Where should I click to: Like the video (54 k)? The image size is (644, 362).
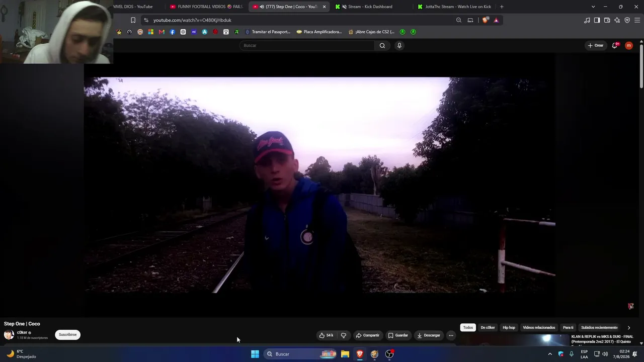[327, 335]
